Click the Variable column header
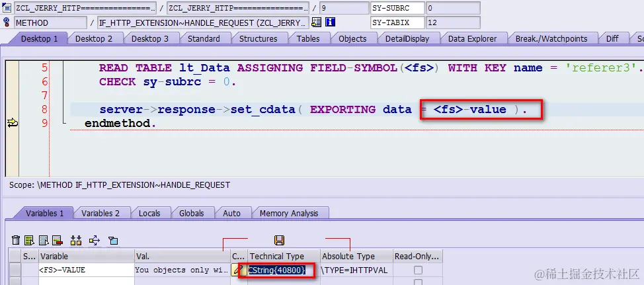 pyautogui.click(x=86, y=257)
